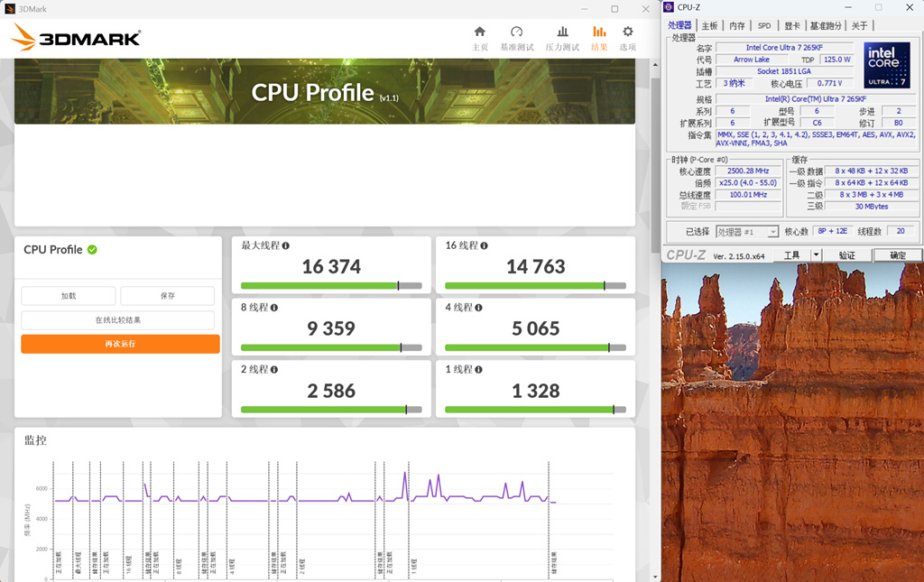The width and height of the screenshot is (924, 582).
Task: Click the info icon beside 2 线程
Action: pyautogui.click(x=274, y=369)
